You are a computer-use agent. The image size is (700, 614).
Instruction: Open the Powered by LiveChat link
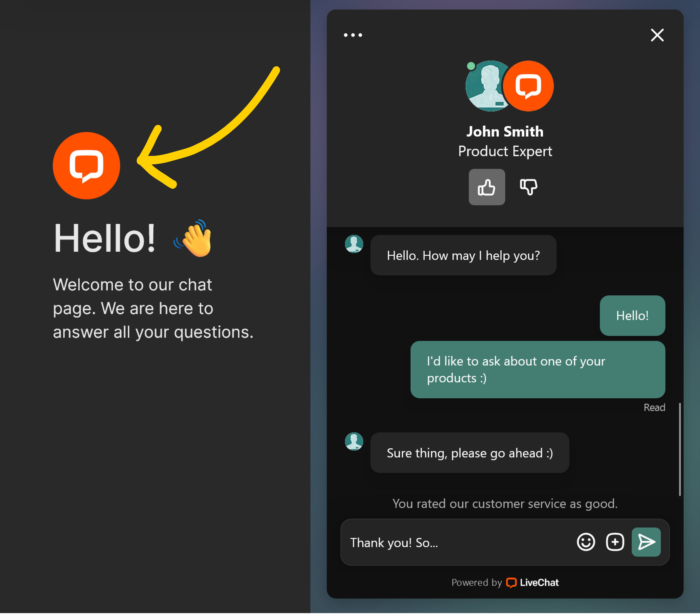(505, 583)
